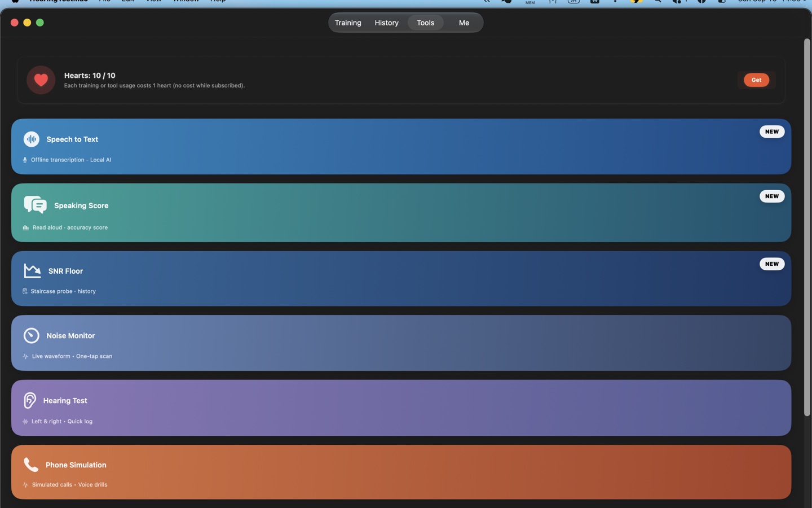Click the heart cost description text

click(155, 86)
